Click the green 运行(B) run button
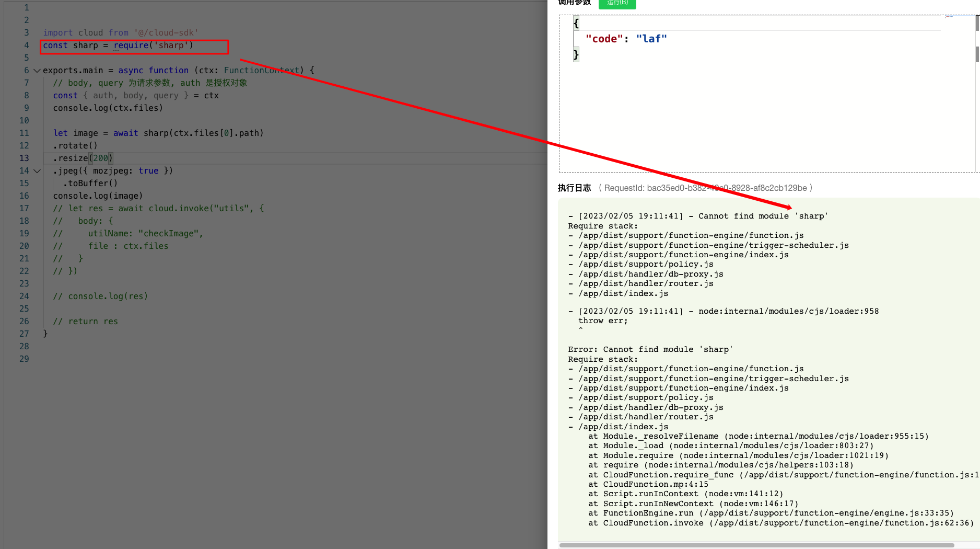 tap(617, 3)
